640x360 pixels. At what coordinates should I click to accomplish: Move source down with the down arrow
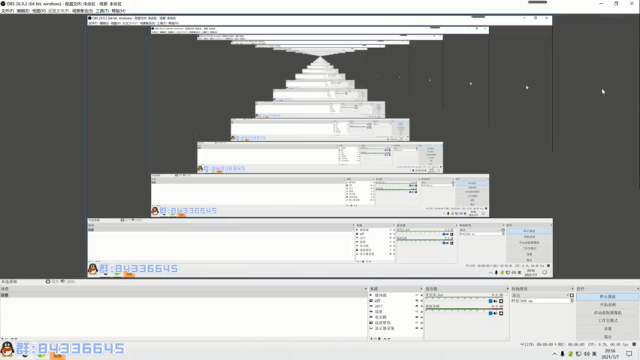tap(389, 339)
